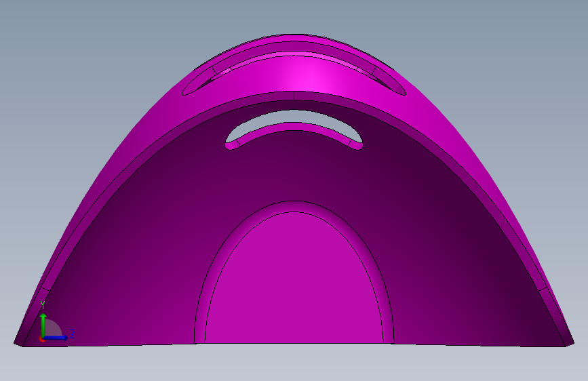Click the red X axis ball at triad origin

tap(41, 339)
